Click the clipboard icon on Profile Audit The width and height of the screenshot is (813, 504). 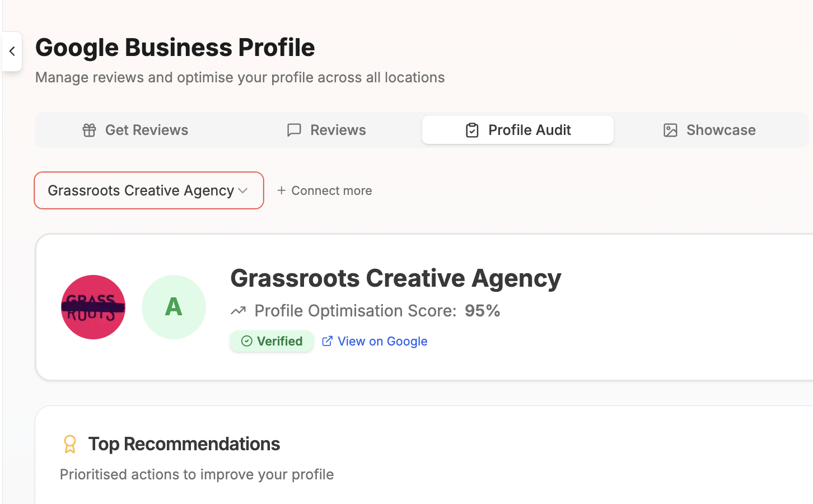[x=472, y=129]
